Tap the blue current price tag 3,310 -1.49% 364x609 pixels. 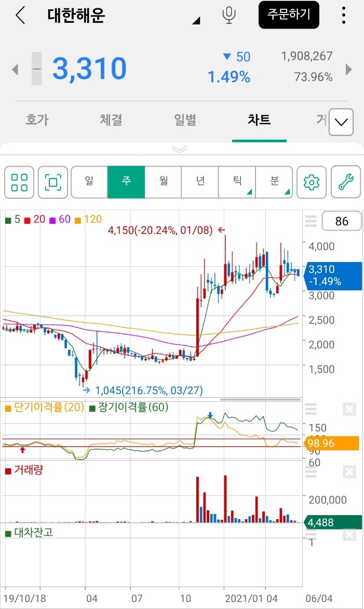tap(332, 275)
